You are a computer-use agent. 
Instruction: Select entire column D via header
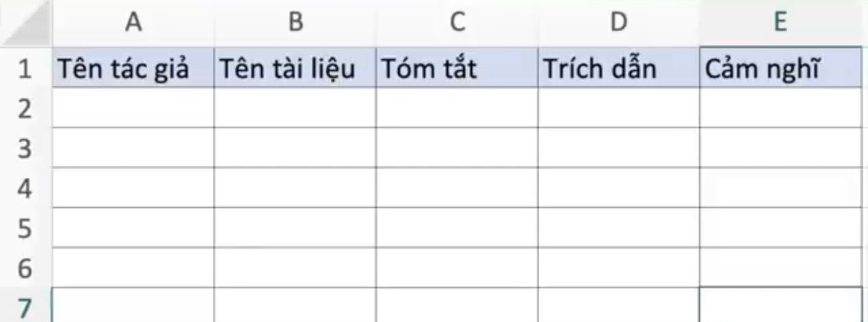click(x=618, y=23)
